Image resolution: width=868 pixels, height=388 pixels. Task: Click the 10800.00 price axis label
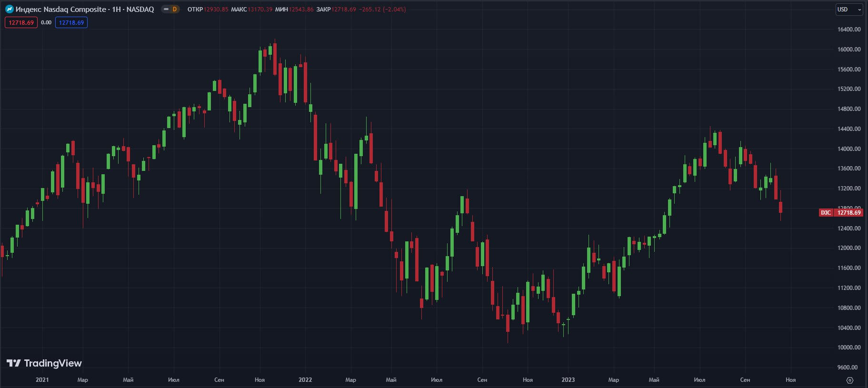click(849, 308)
